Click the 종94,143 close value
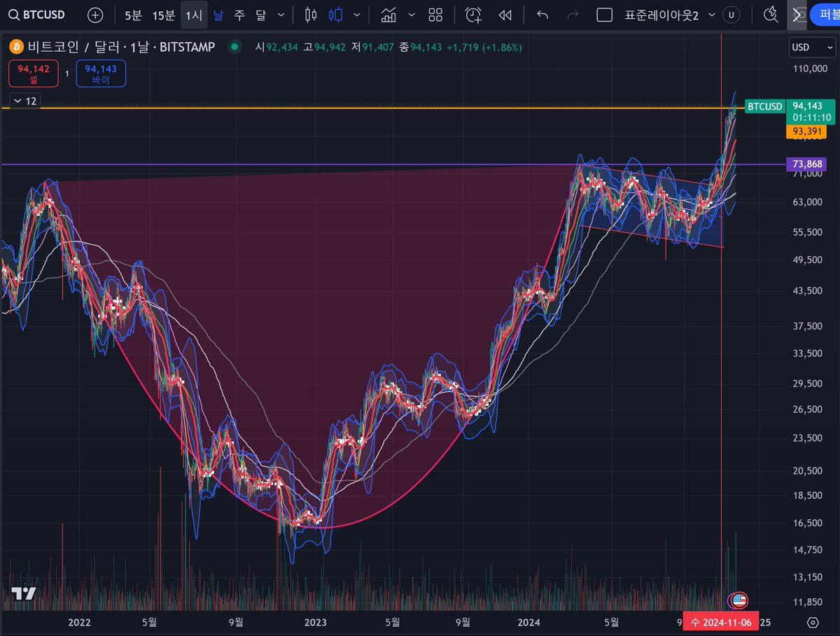Image resolution: width=840 pixels, height=636 pixels. pyautogui.click(x=421, y=48)
